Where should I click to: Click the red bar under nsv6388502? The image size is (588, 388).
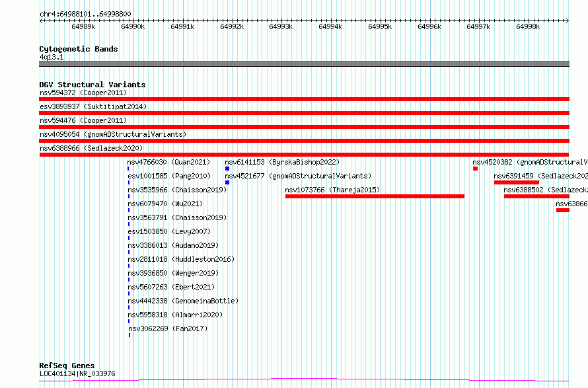pyautogui.click(x=536, y=196)
